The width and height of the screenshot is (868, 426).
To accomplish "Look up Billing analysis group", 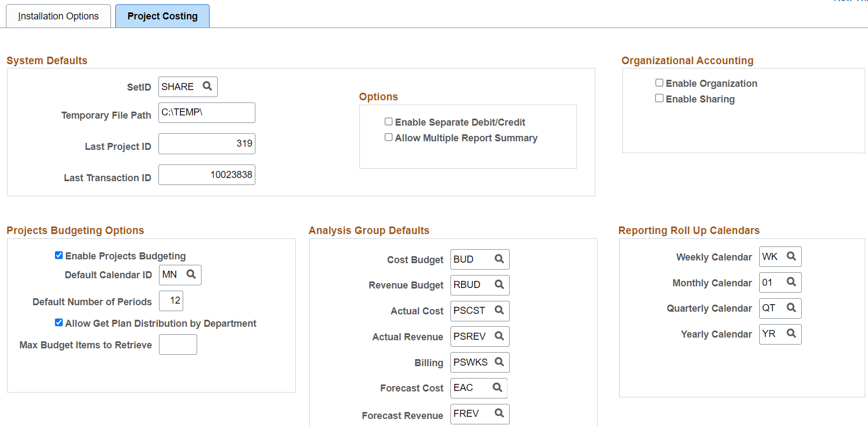I will 499,362.
